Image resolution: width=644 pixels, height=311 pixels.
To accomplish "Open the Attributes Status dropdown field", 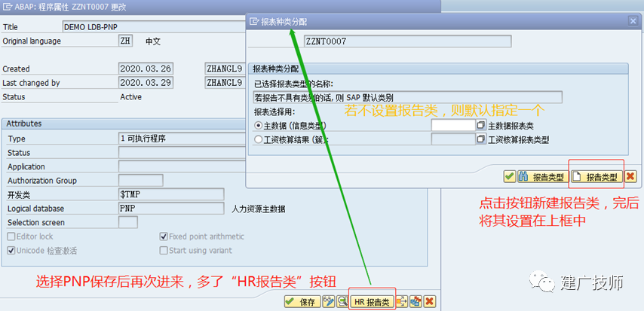I will point(182,153).
